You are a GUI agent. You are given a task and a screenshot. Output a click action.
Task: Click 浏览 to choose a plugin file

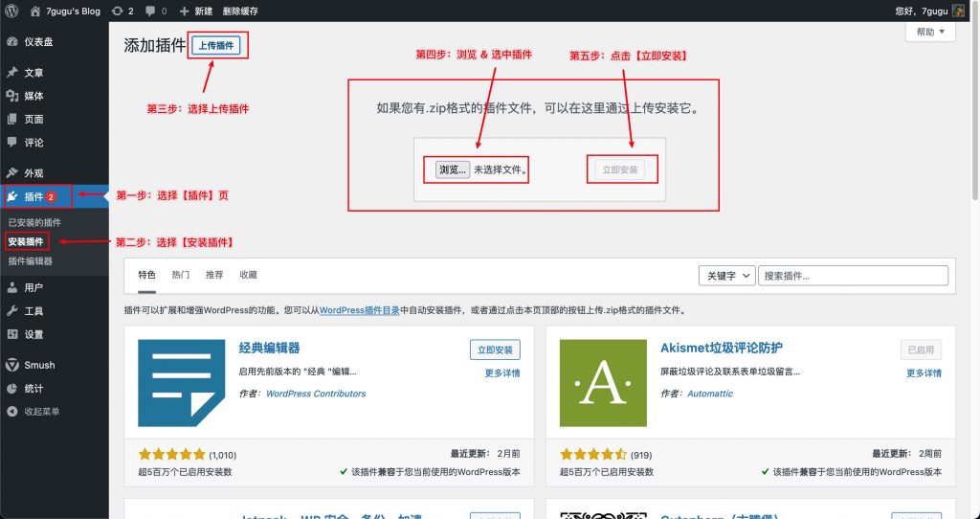click(x=453, y=169)
